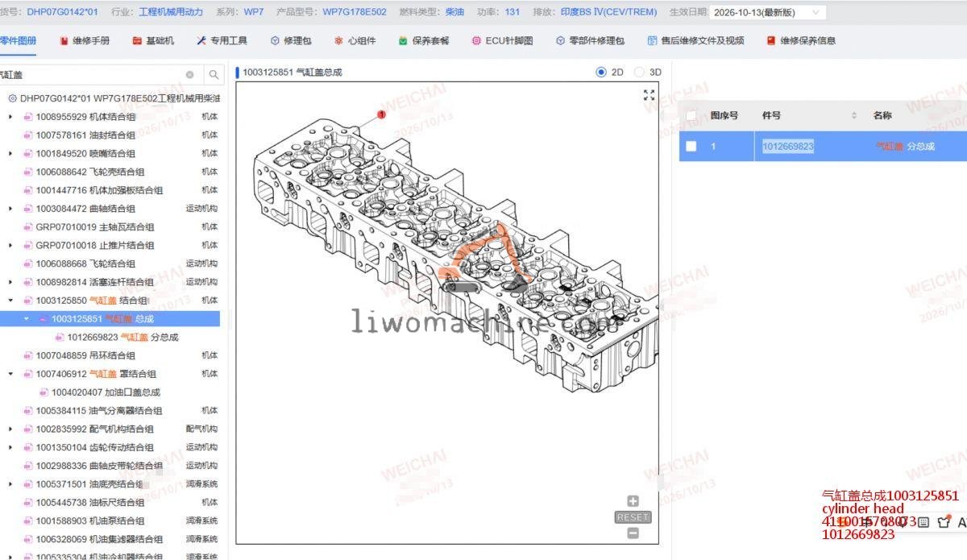
Task: Click the 修理包 cube icon
Action: click(275, 40)
